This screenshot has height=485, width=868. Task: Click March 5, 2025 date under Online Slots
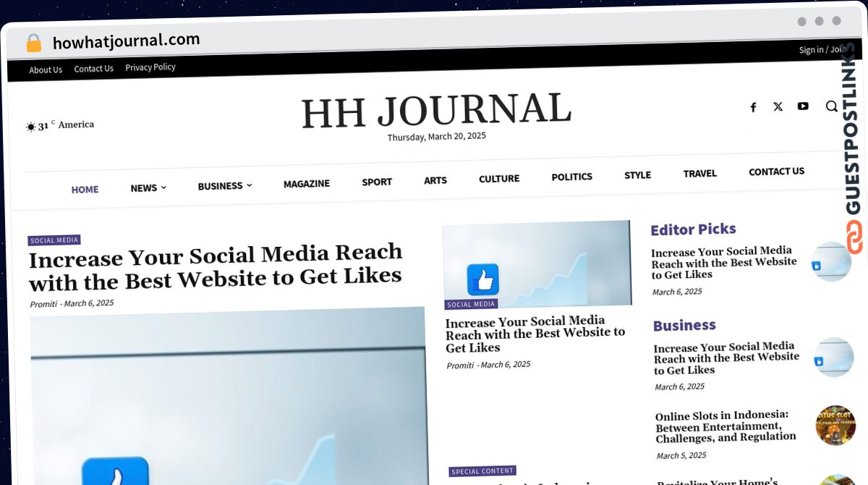point(681,456)
